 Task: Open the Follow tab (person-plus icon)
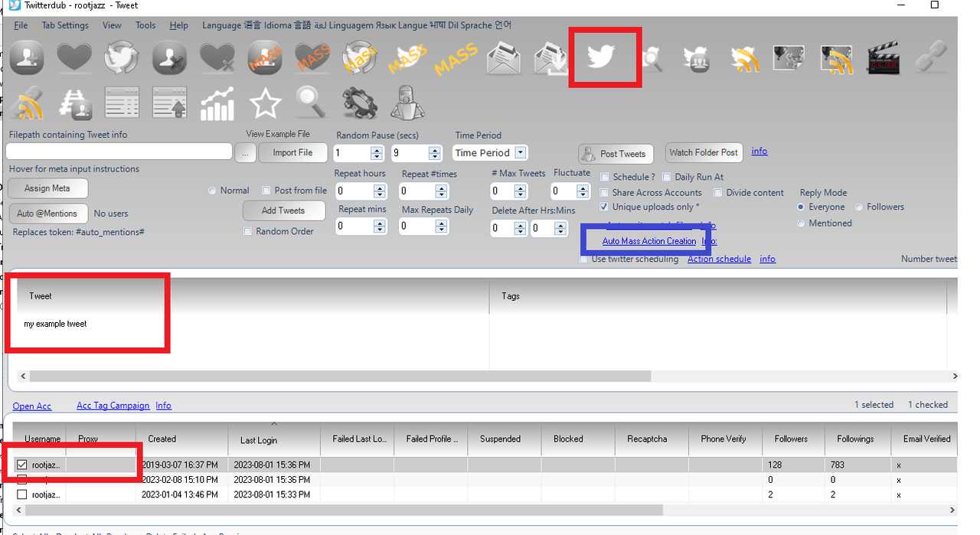click(x=28, y=57)
